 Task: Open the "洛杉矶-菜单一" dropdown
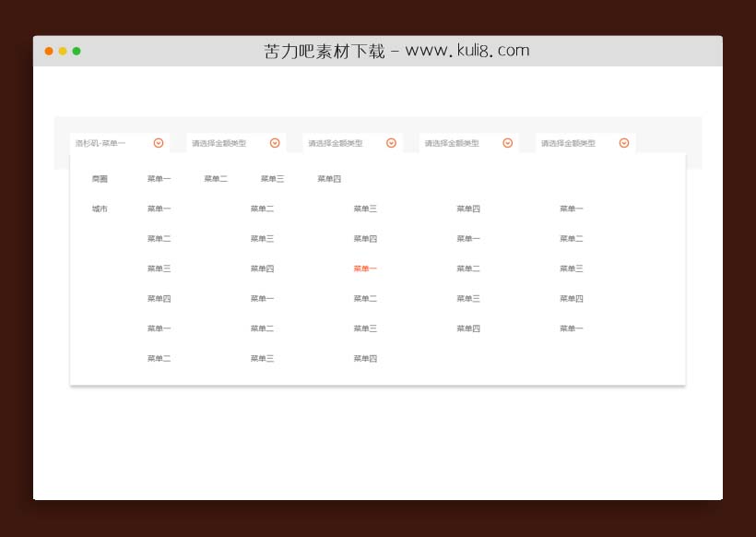[x=111, y=142]
